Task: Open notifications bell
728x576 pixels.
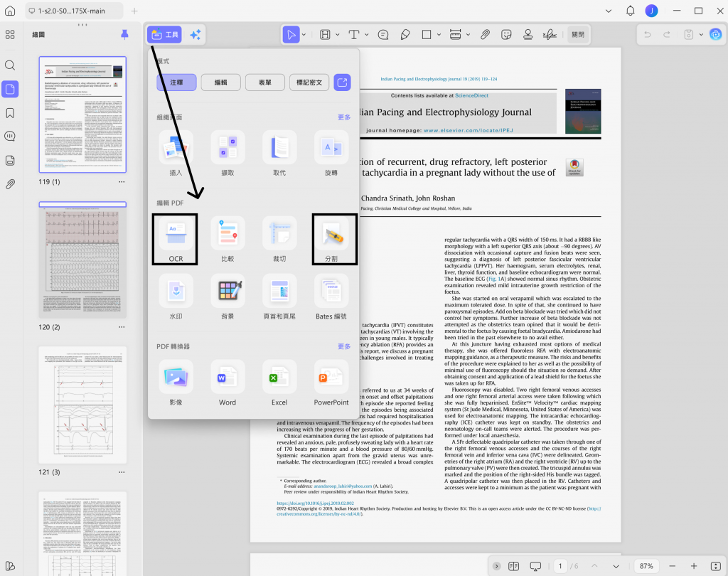Action: point(630,11)
